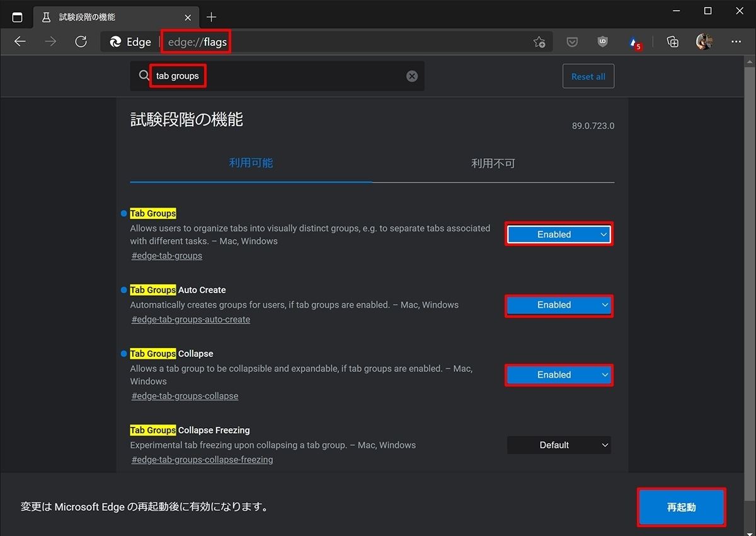Click the Tab Groups Auto Create title
756x536 pixels.
point(178,290)
